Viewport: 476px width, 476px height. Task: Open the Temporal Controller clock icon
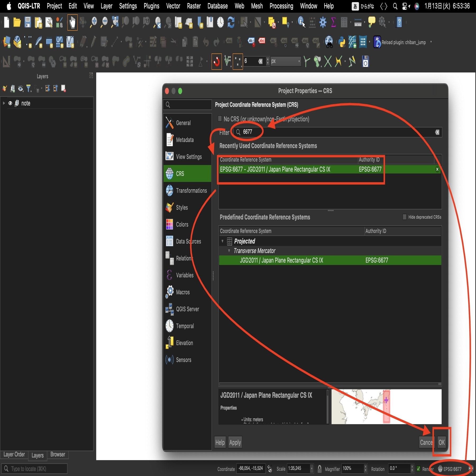(x=220, y=22)
